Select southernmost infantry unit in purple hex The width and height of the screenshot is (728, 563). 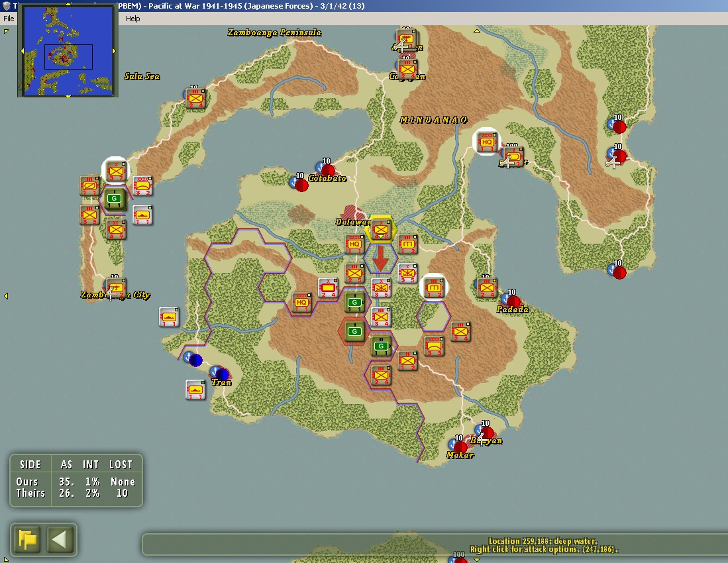pyautogui.click(x=381, y=375)
